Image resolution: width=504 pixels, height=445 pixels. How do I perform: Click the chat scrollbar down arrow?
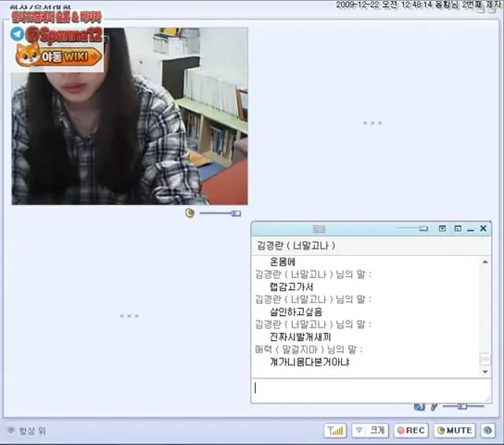pyautogui.click(x=485, y=372)
